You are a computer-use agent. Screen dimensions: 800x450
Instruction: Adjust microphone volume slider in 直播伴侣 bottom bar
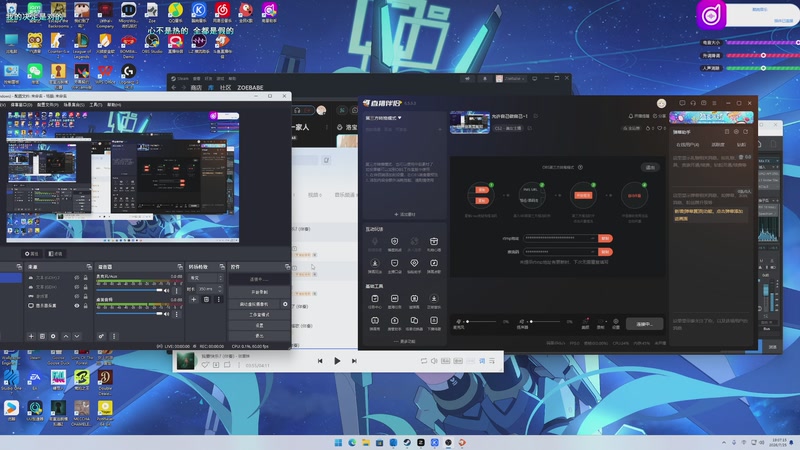pos(480,322)
